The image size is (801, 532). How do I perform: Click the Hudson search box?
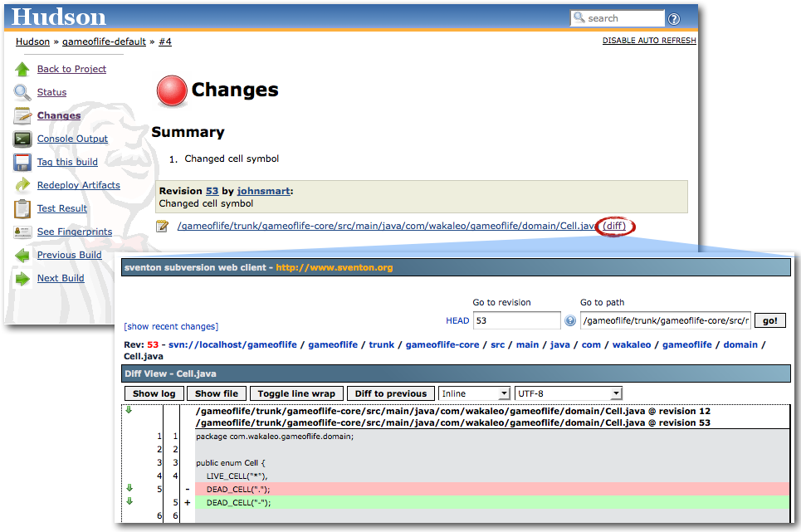pos(617,18)
